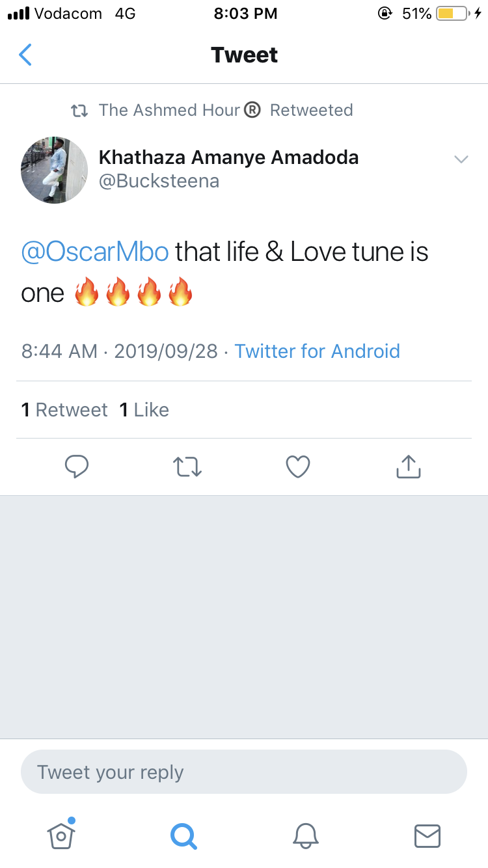This screenshot has height=868, width=488.
Task: Open Khathaza Amanye Amadoda's profile name
Action: point(228,157)
